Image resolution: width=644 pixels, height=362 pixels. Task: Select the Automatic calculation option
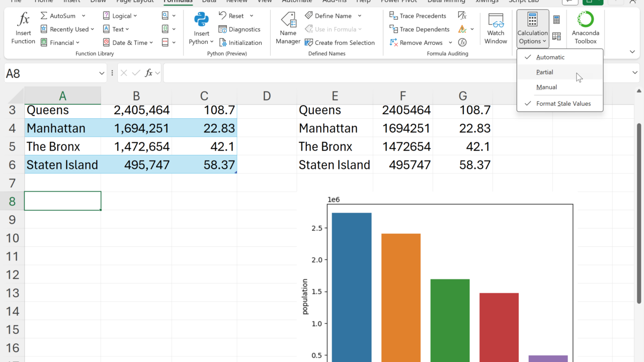[x=550, y=57]
